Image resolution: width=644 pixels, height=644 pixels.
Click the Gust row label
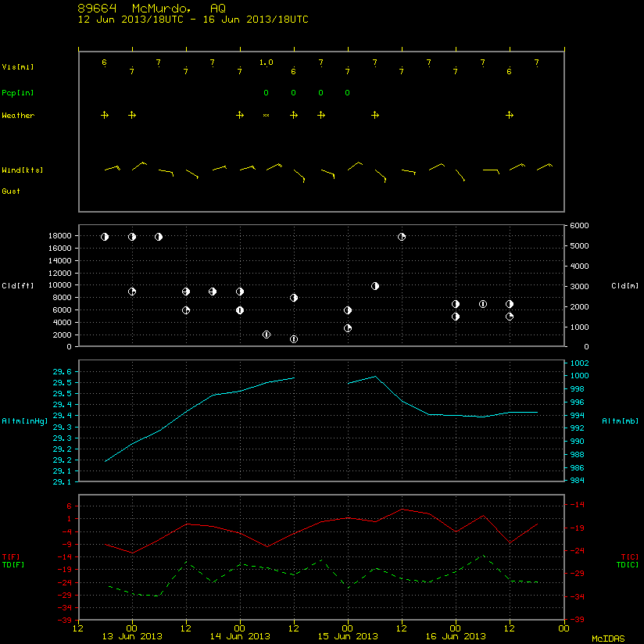11,191
